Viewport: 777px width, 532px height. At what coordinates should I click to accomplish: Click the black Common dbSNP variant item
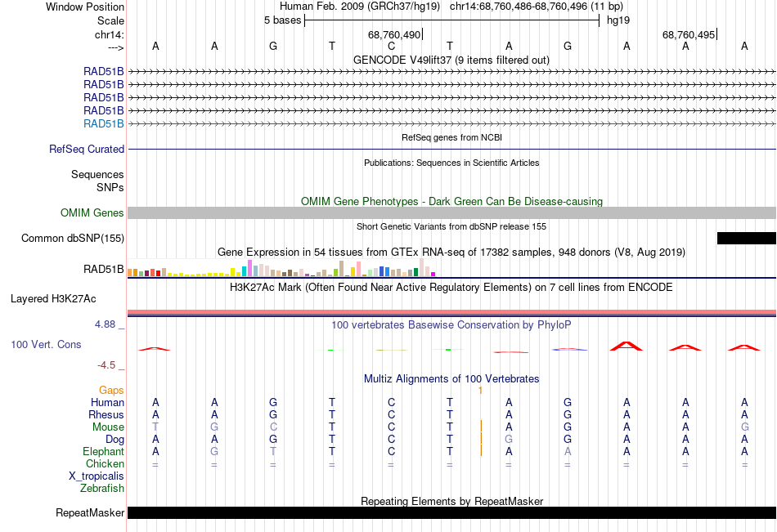point(746,239)
